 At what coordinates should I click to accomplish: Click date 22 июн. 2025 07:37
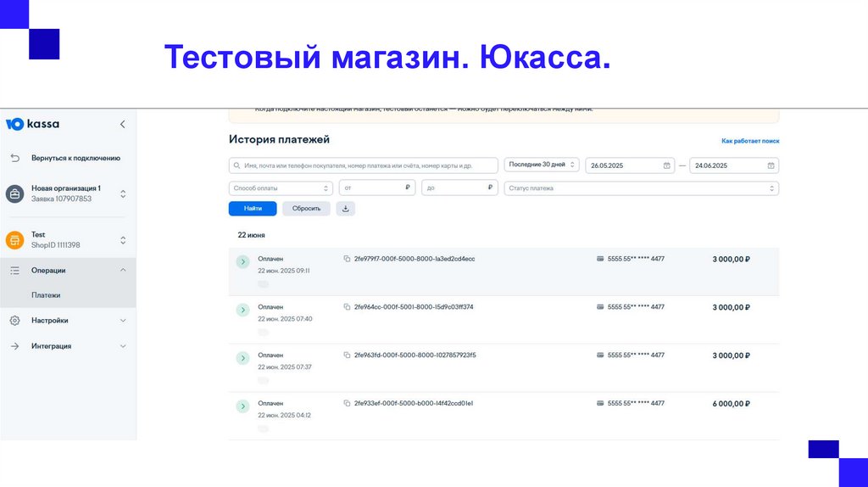click(x=285, y=367)
